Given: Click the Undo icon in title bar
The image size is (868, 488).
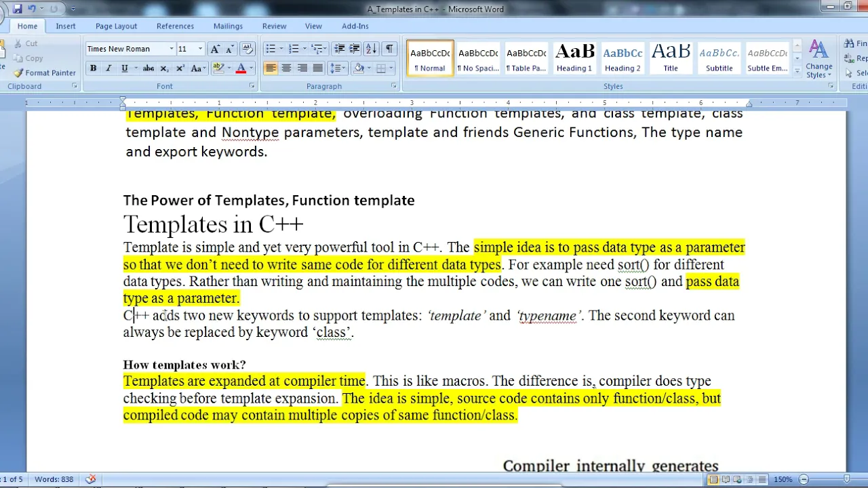Looking at the screenshot, I should coord(31,9).
